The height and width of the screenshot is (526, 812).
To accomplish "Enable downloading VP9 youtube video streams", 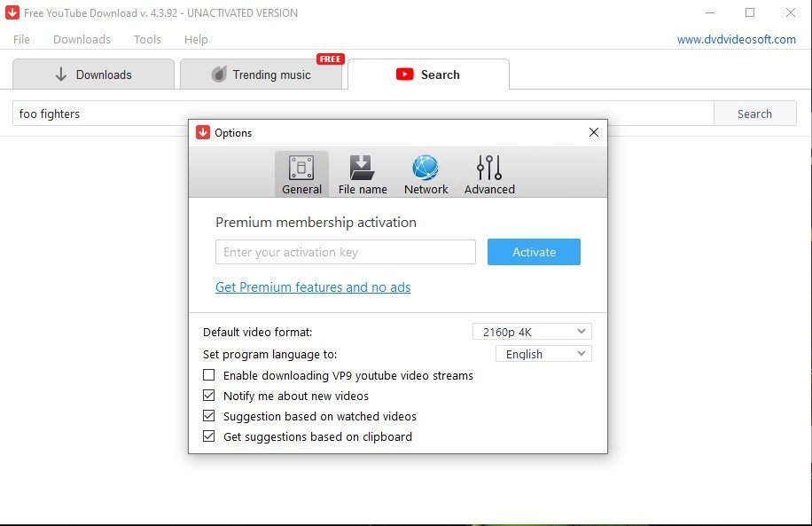I will coord(208,374).
